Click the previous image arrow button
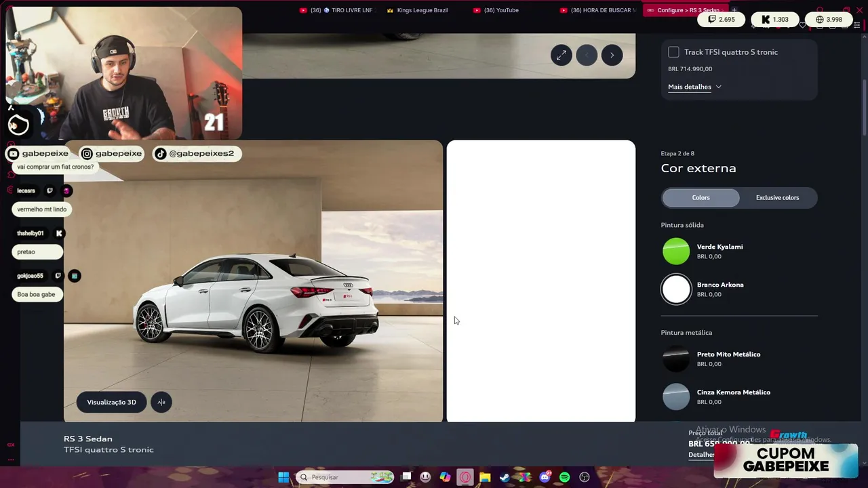 (587, 56)
